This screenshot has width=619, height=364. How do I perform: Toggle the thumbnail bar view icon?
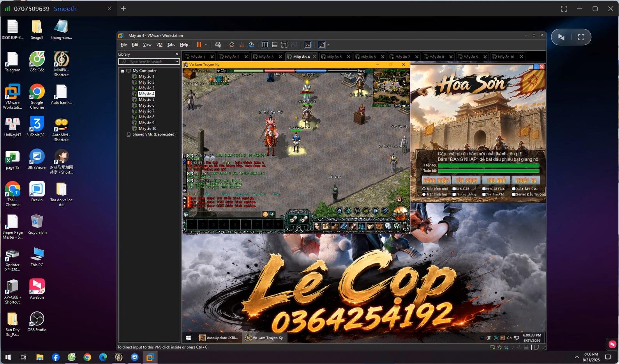pos(275,45)
